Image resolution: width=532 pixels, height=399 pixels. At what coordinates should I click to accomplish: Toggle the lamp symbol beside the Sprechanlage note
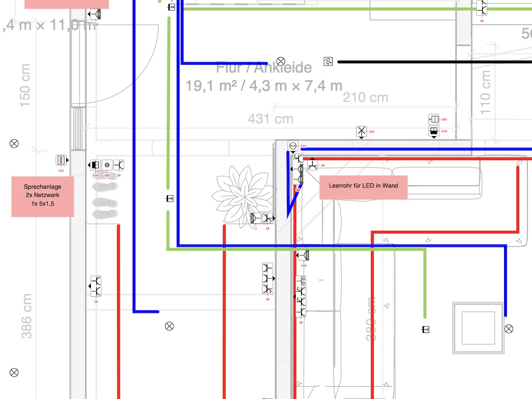[x=14, y=143]
